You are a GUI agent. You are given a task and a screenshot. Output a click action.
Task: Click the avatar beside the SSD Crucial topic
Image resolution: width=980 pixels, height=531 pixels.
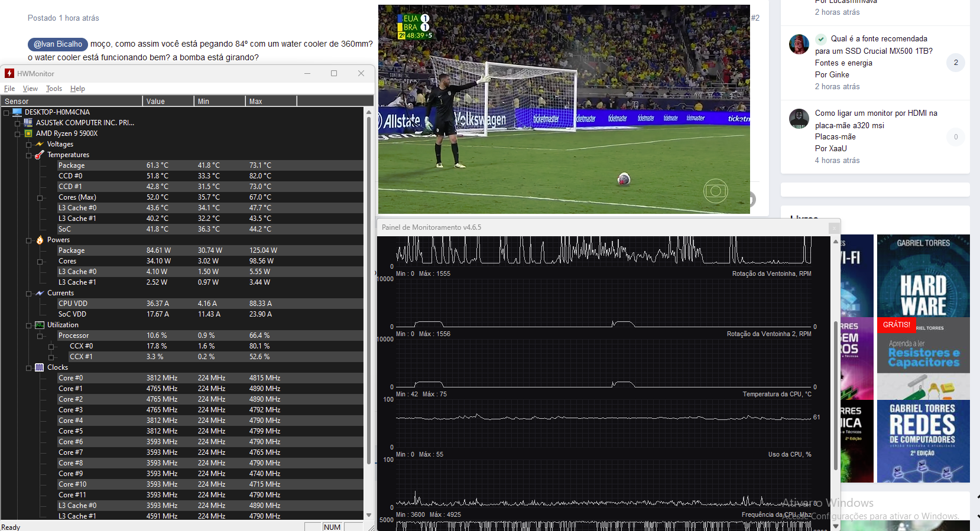799,44
